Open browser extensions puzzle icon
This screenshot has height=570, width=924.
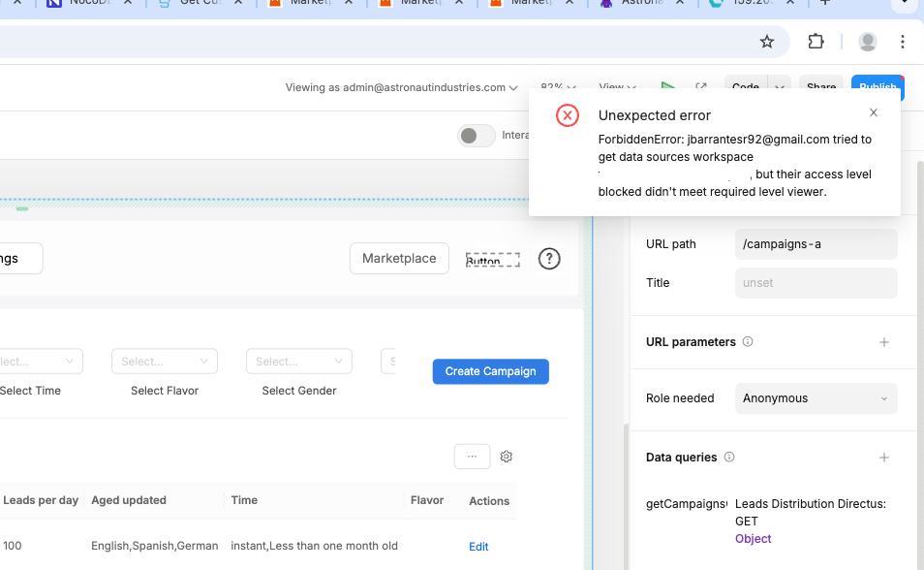816,41
